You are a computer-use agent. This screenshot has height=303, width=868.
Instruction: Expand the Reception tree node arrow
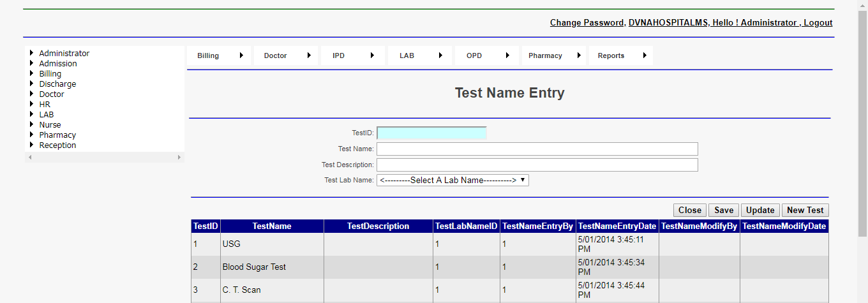(x=31, y=145)
